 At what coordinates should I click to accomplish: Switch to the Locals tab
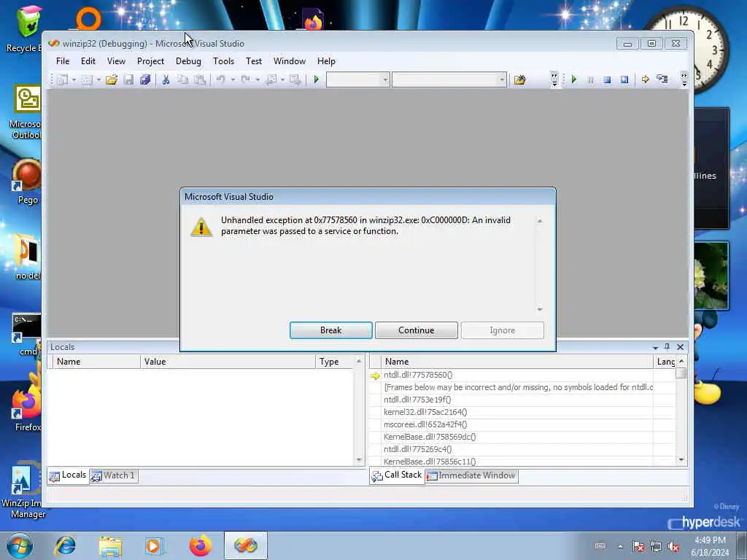tap(68, 475)
